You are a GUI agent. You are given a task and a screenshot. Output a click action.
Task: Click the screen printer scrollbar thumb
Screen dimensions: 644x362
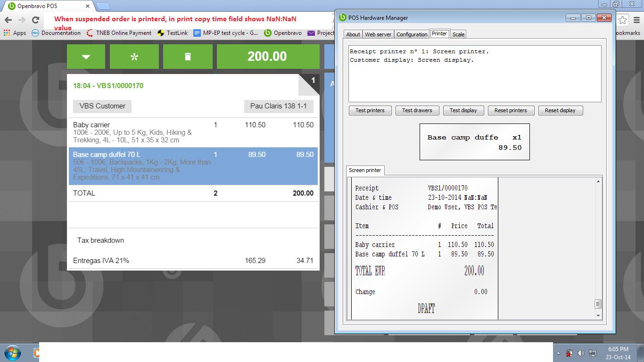598,304
